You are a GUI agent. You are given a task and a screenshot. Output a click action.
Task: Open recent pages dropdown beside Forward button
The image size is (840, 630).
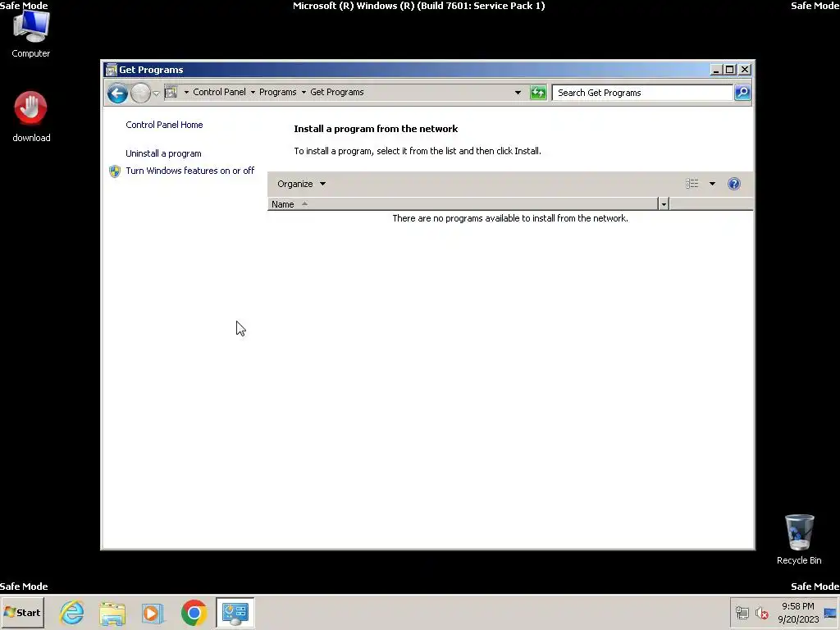point(156,93)
